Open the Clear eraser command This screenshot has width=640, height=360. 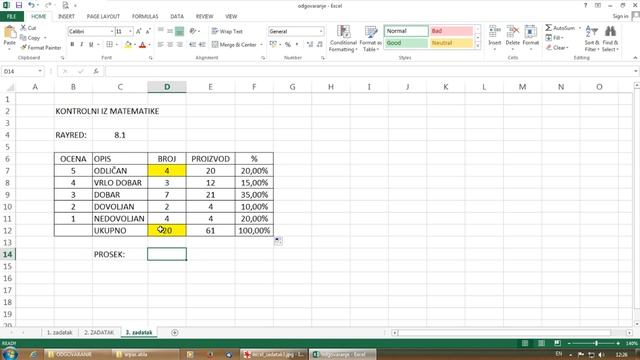(x=557, y=48)
